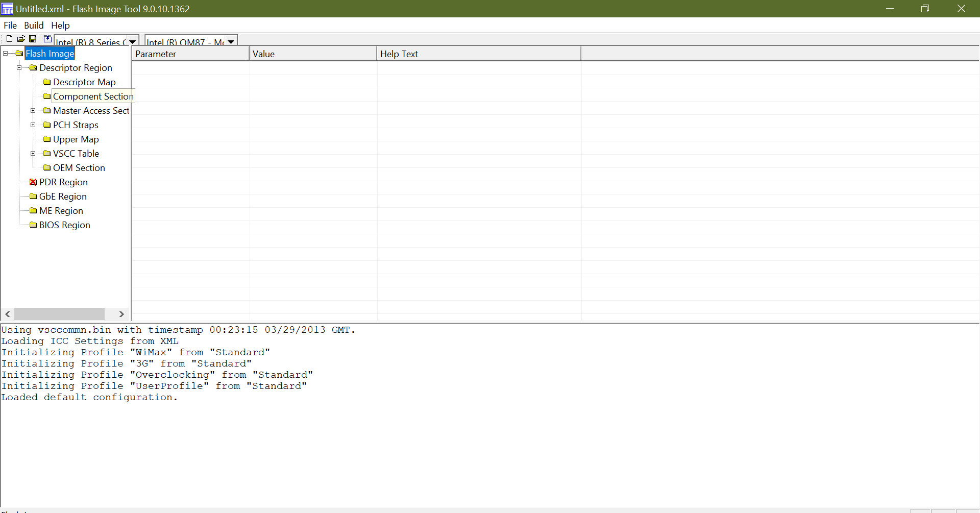Click the "Loaded default configuration." log line
Viewport: 980px width, 513px height.
point(89,397)
